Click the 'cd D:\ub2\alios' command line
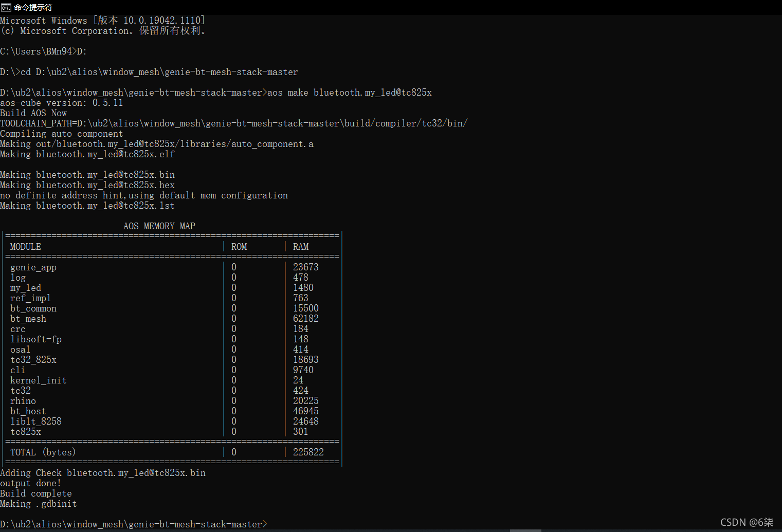 149,72
